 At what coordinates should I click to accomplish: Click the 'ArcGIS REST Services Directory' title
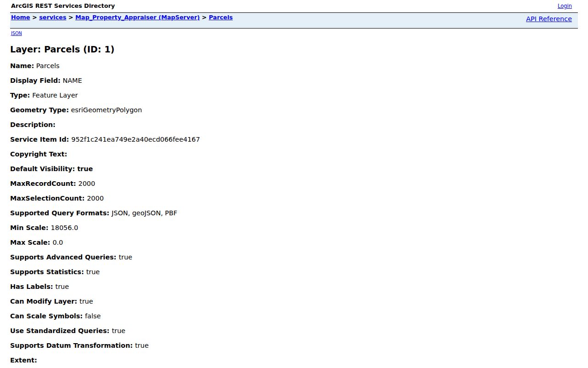63,6
